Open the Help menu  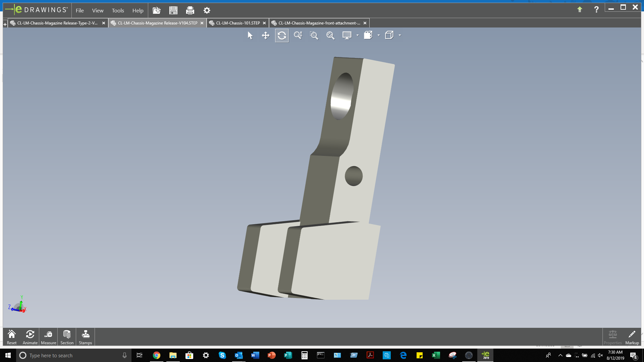point(138,10)
